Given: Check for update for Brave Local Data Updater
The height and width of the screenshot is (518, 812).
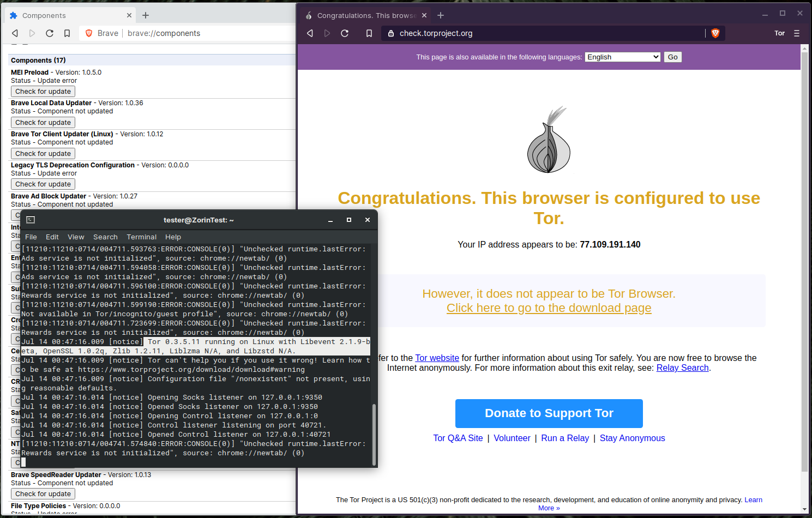Looking at the screenshot, I should 43,123.
